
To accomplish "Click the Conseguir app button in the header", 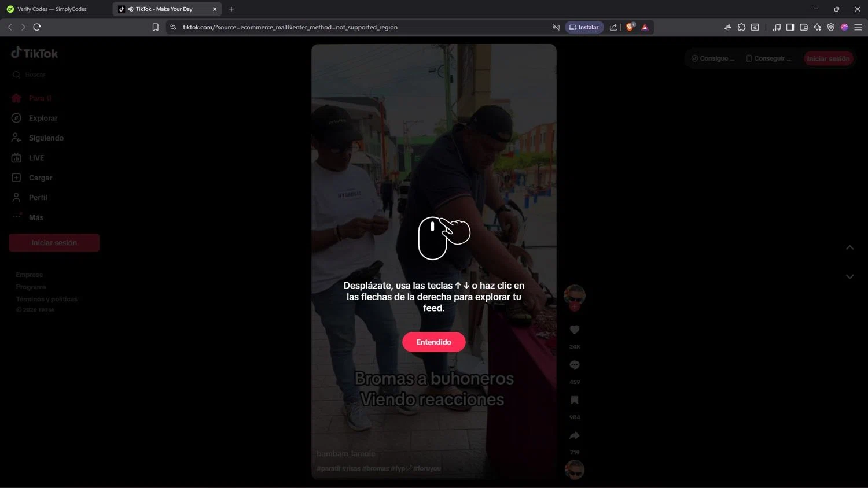I will (769, 58).
